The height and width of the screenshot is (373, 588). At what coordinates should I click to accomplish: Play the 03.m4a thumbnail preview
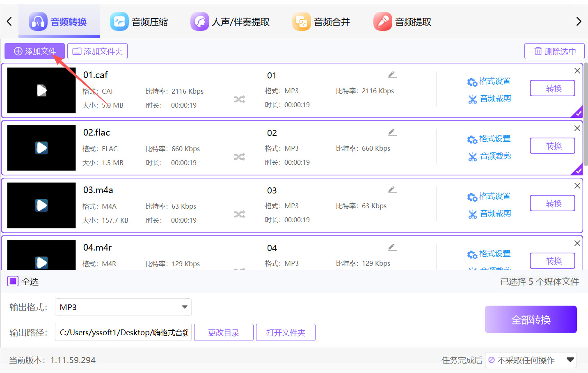click(41, 205)
